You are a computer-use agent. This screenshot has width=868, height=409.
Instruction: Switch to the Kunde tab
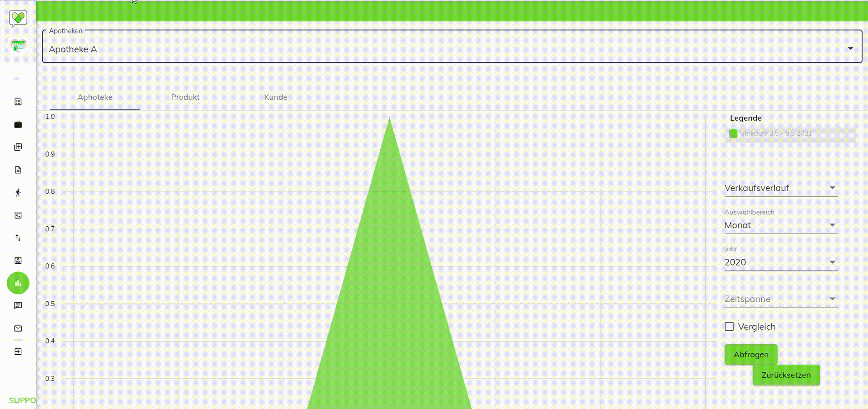coord(276,97)
